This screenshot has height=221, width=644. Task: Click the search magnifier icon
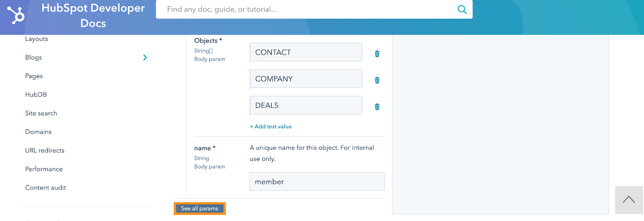[x=462, y=9]
